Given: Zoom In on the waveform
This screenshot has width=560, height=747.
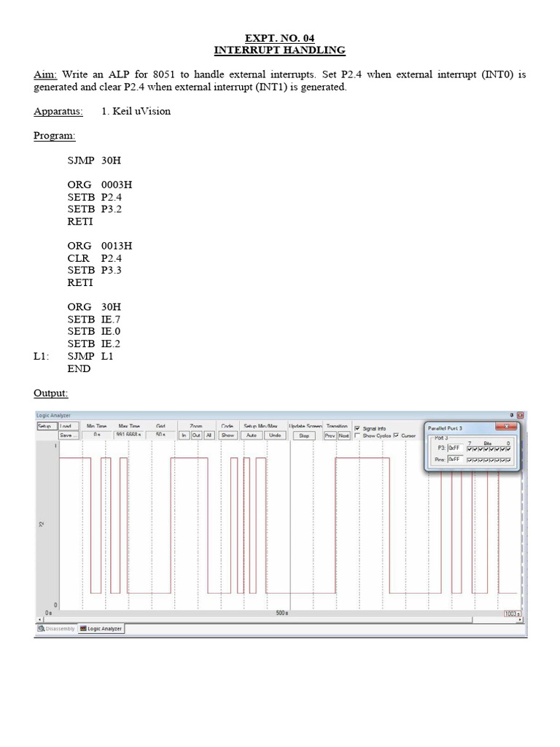Looking at the screenshot, I should tap(184, 436).
